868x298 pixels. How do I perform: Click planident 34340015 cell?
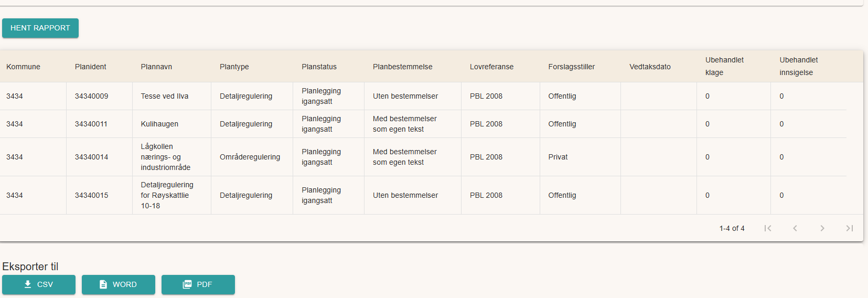click(x=91, y=195)
